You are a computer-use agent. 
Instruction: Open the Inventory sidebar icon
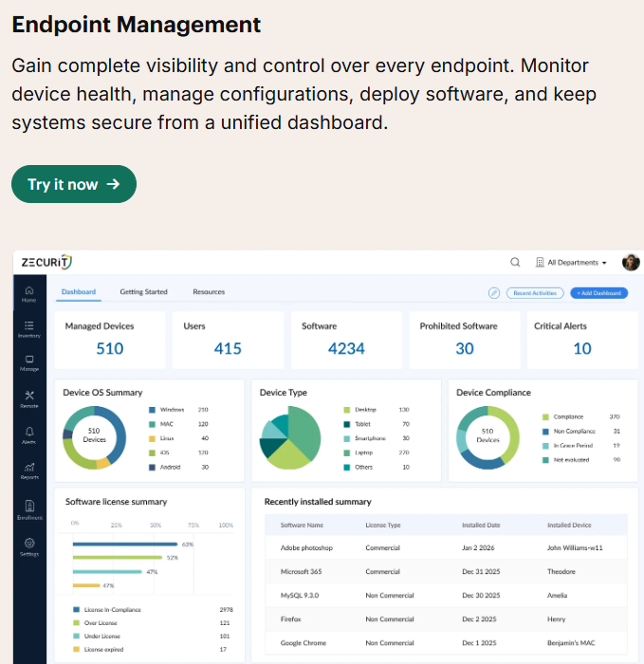(29, 329)
